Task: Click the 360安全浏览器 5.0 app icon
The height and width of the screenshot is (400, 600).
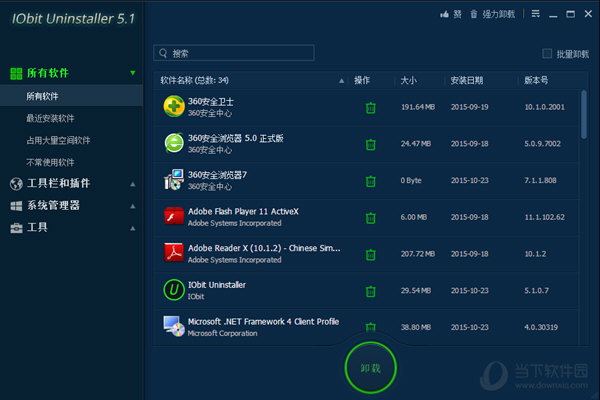Action: (x=174, y=143)
